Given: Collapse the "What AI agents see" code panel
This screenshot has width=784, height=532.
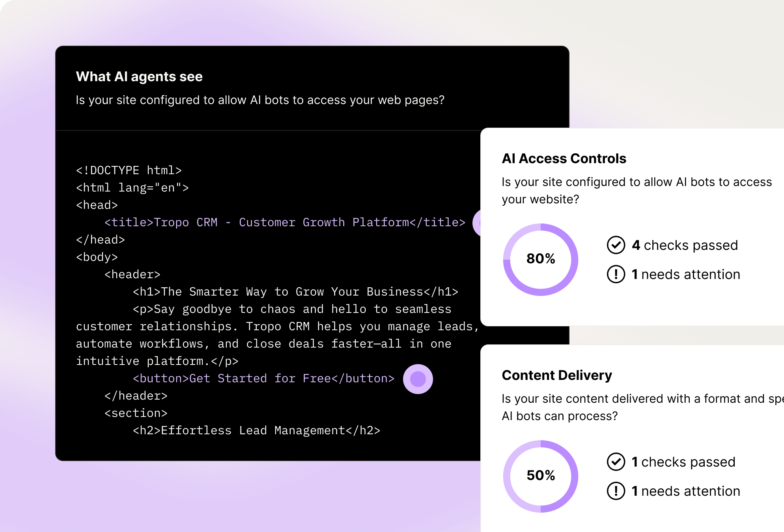Looking at the screenshot, I should pyautogui.click(x=139, y=76).
